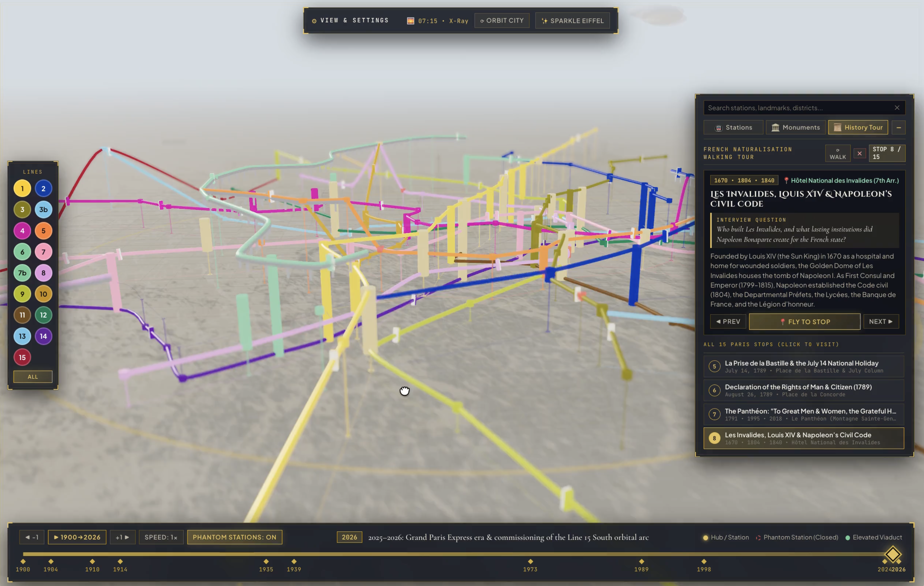This screenshot has height=586, width=924.
Task: Activate Sparkle Eiffel effect
Action: coord(573,21)
